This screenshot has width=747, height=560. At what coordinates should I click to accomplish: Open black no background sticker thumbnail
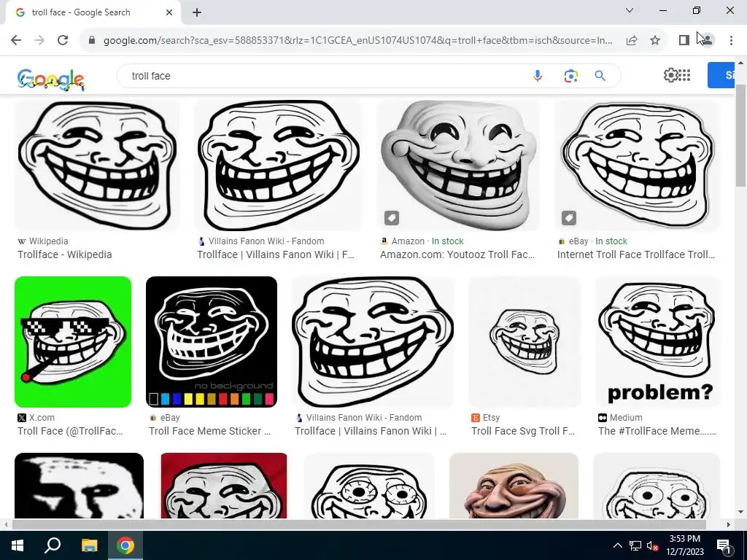[x=212, y=342]
